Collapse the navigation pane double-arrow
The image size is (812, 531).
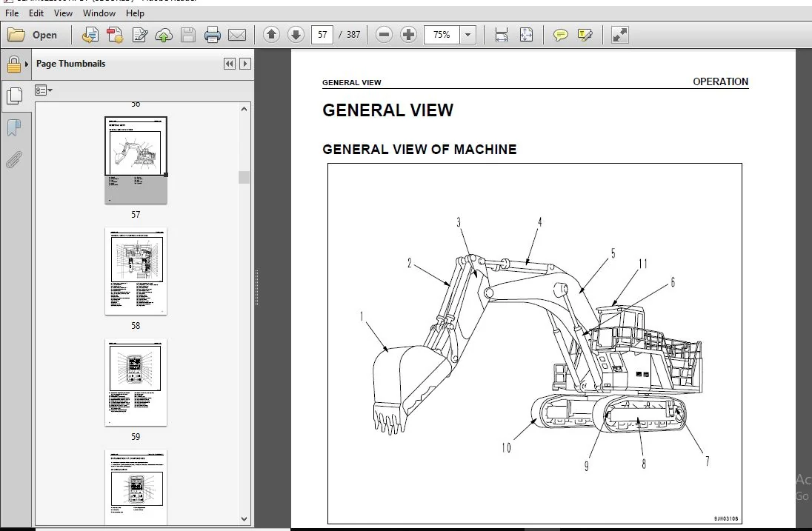[230, 64]
